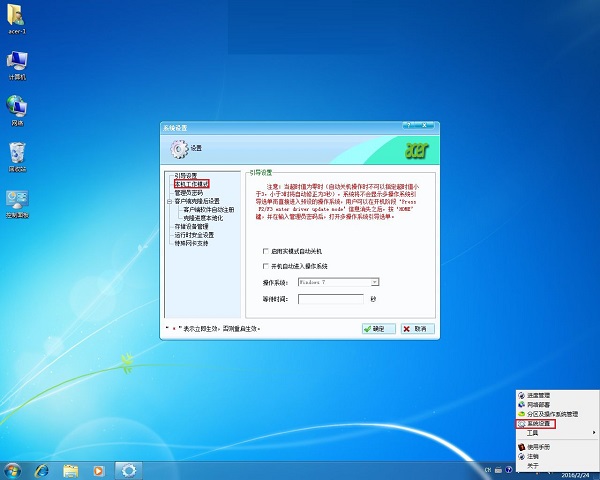
Task: Open the 计算机 (Computer) desktop icon
Action: point(16,65)
